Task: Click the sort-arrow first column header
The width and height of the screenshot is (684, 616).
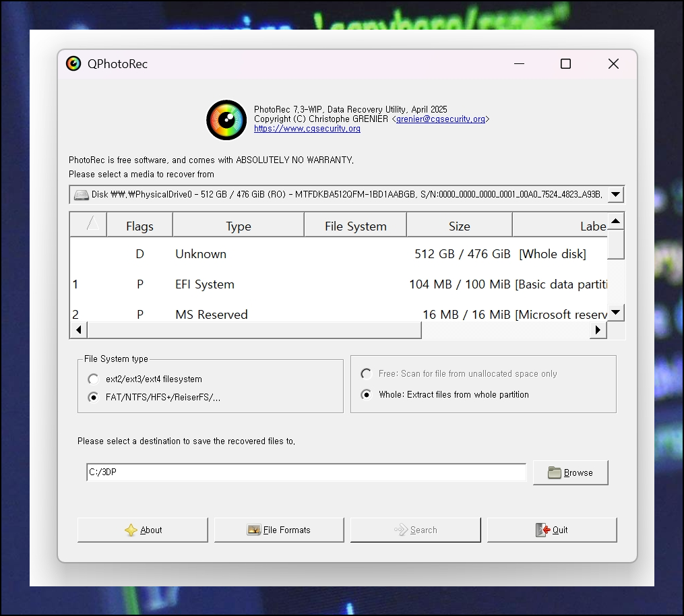Action: [88, 224]
